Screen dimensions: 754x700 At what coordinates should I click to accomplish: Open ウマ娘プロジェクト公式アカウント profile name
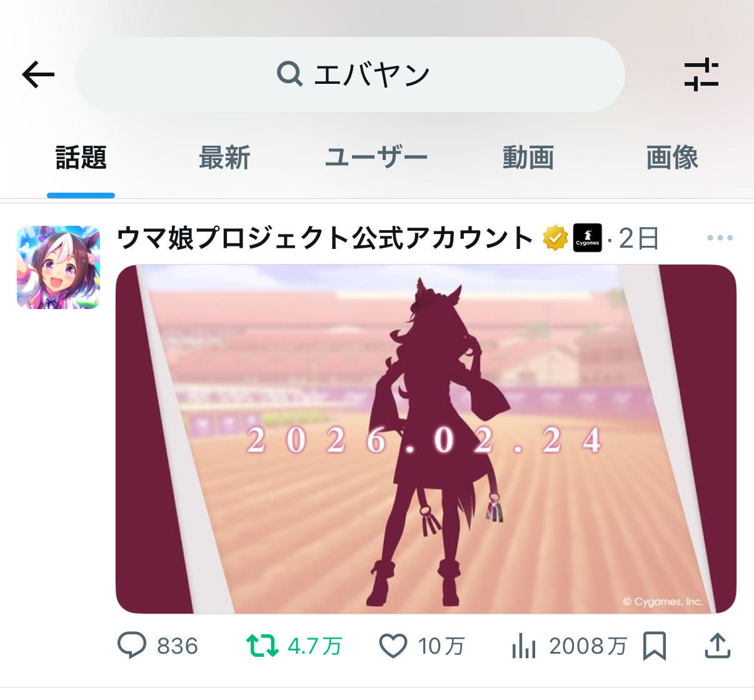coord(325,238)
